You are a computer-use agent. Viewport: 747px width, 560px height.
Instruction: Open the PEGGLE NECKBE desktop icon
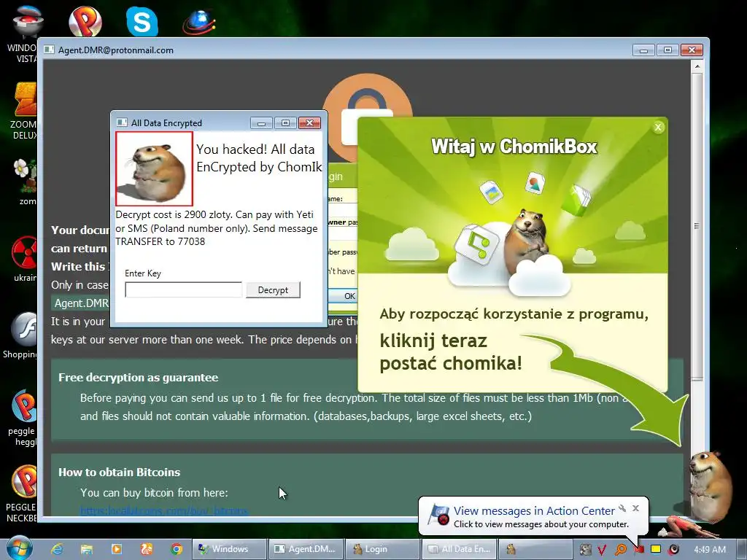(x=22, y=494)
